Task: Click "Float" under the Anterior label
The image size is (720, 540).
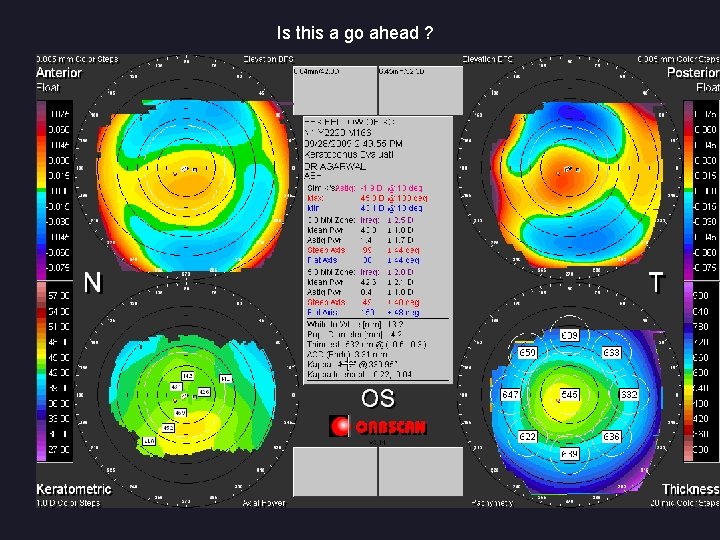Action: click(48, 87)
